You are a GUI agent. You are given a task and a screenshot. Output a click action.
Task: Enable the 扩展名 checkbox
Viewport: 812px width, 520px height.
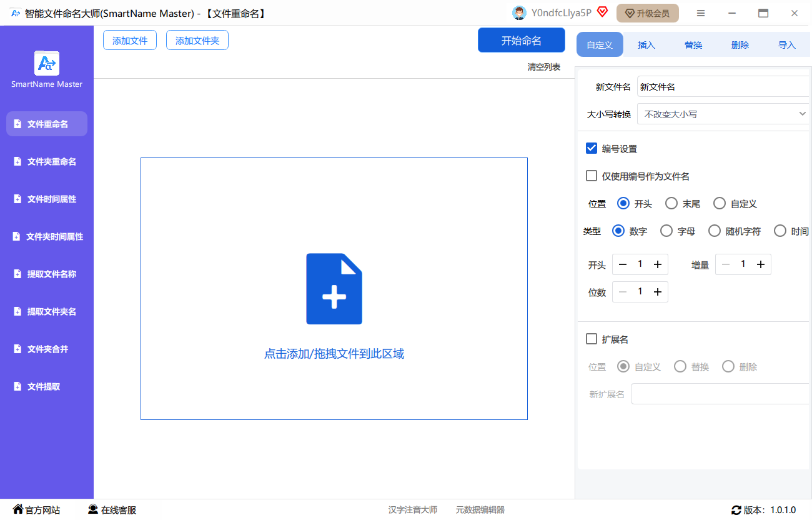[592, 339]
